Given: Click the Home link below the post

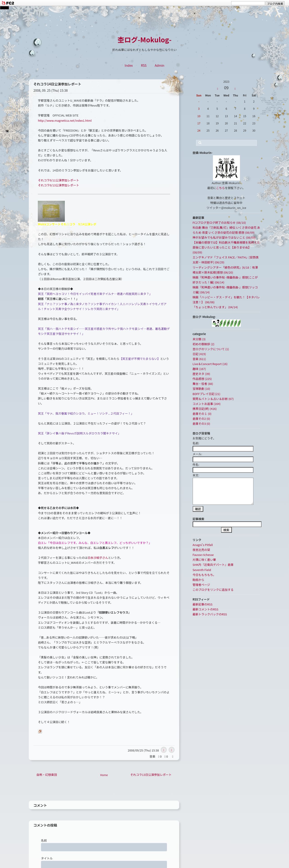Looking at the screenshot, I should (104, 775).
